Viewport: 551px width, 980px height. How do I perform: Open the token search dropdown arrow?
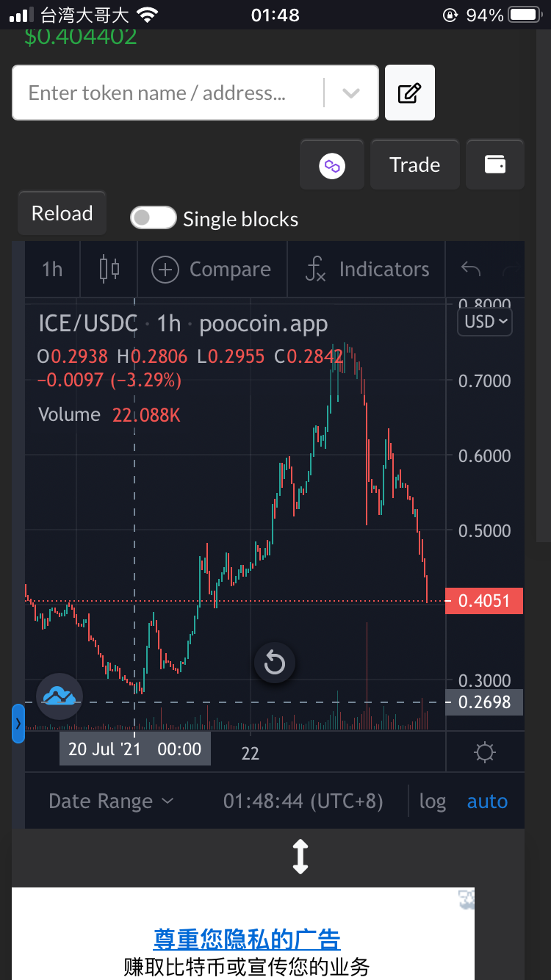(x=351, y=93)
